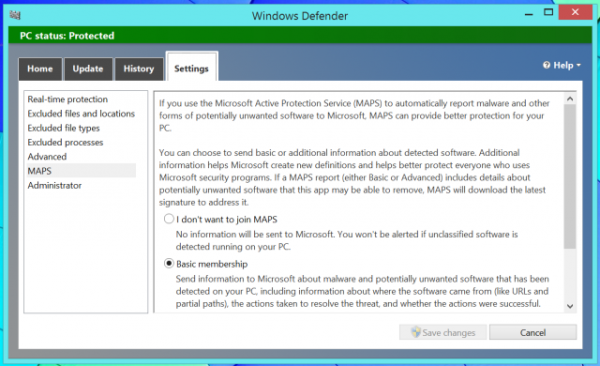Click the shield icon on Save changes
This screenshot has height=366, width=600.
pyautogui.click(x=416, y=332)
